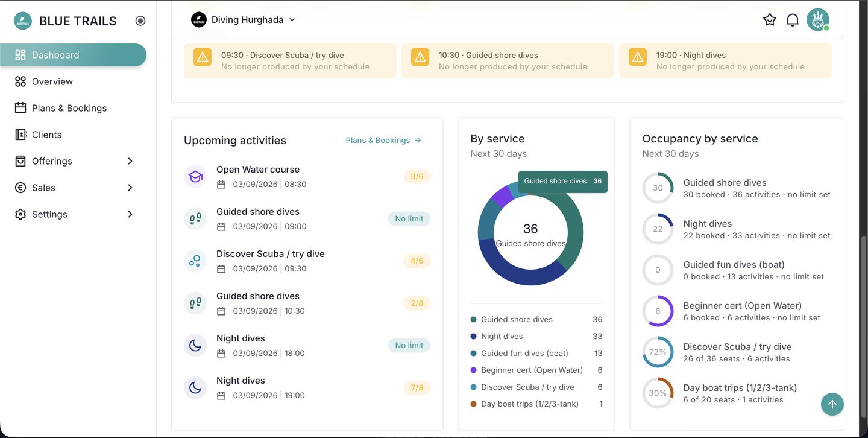Click moon icon for 19:00 Night dives
Viewport: 868px width, 438px height.
tap(195, 388)
